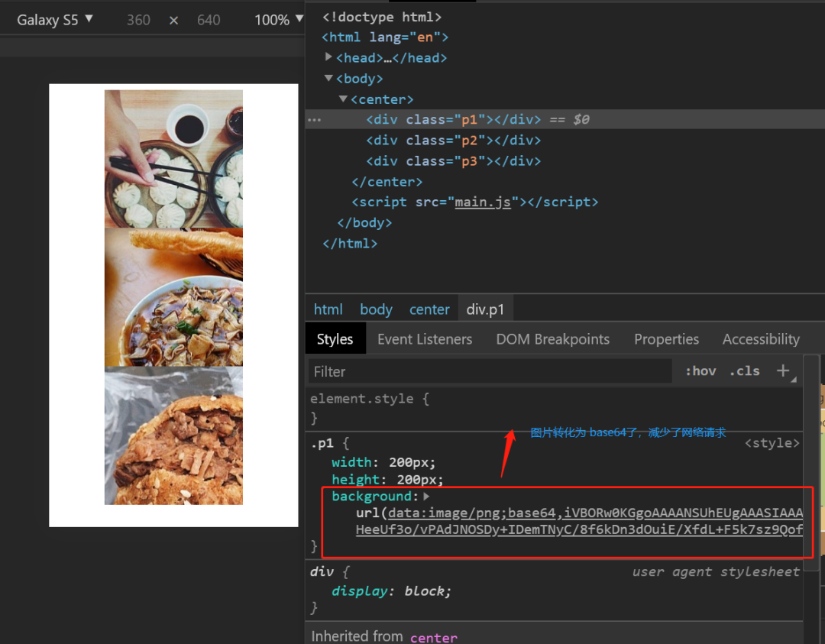Image resolution: width=825 pixels, height=644 pixels.
Task: Select html in the breadcrumb bar
Action: coord(328,309)
